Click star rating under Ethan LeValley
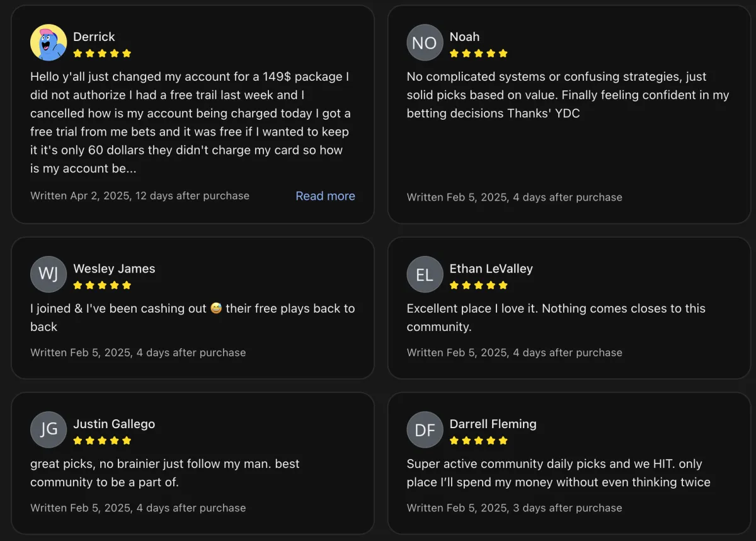Screen dimensions: 756x541 tap(479, 285)
